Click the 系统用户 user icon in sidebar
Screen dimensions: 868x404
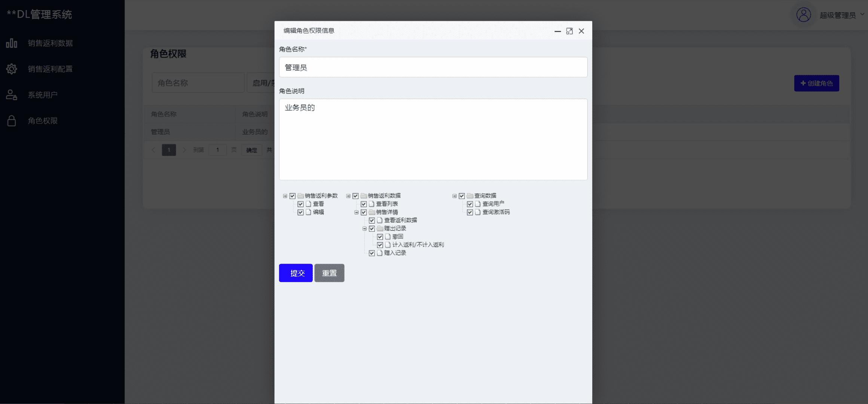point(12,95)
